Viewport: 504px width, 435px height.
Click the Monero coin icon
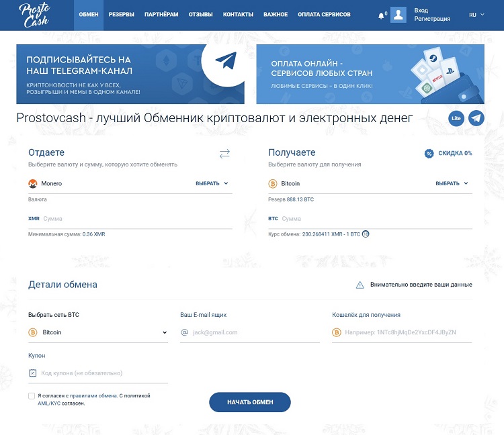pos(33,184)
